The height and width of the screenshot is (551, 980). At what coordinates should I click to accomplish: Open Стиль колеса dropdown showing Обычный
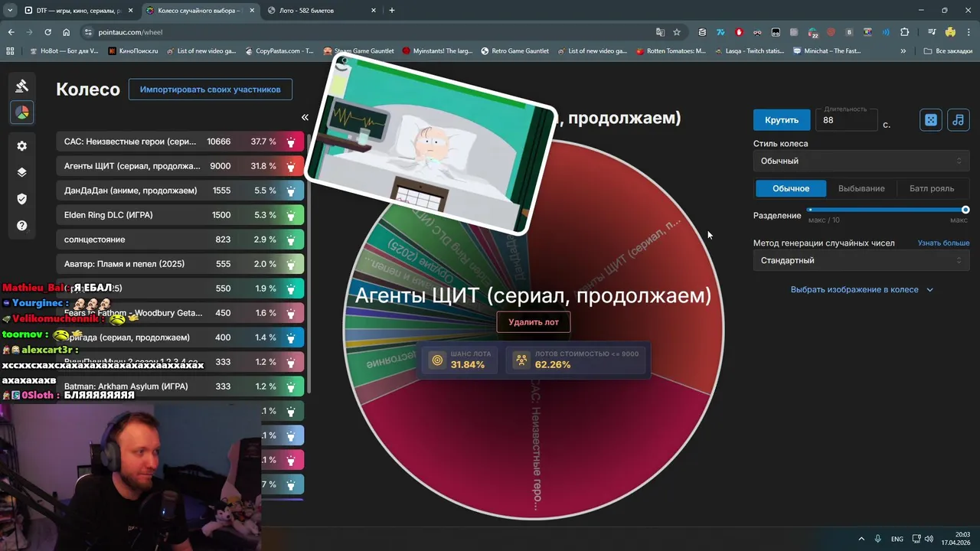tap(861, 161)
